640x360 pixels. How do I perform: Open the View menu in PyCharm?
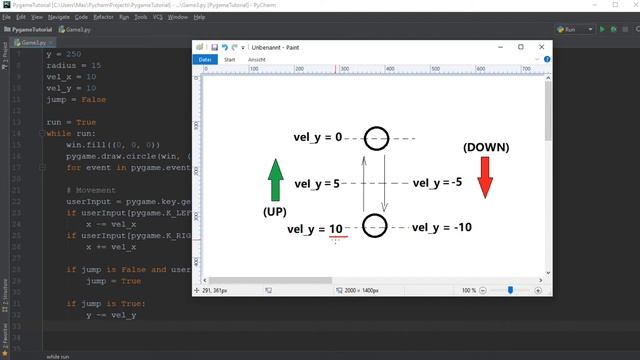[x=37, y=17]
